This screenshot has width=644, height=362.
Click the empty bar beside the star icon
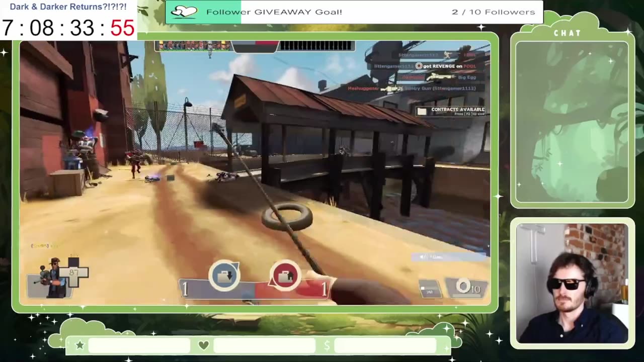tap(139, 345)
